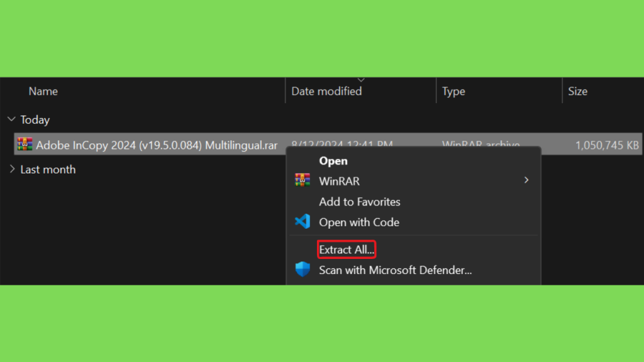Screen dimensions: 644x362
Task: Sort by the Type column header
Action: tap(453, 91)
